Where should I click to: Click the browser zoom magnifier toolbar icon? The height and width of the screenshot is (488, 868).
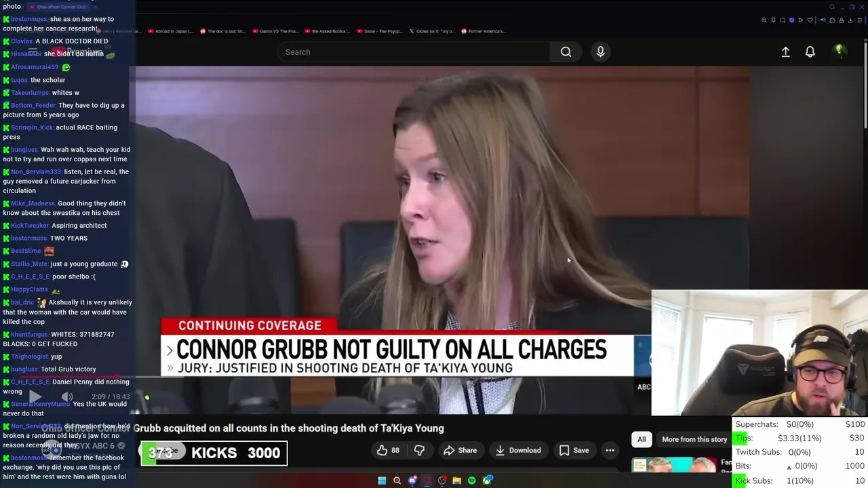pyautogui.click(x=764, y=20)
